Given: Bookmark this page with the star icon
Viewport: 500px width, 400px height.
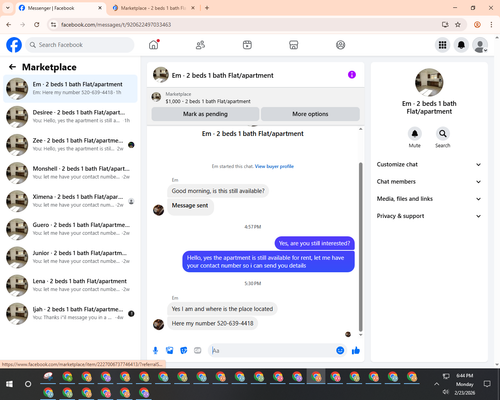Looking at the screenshot, I should (458, 24).
